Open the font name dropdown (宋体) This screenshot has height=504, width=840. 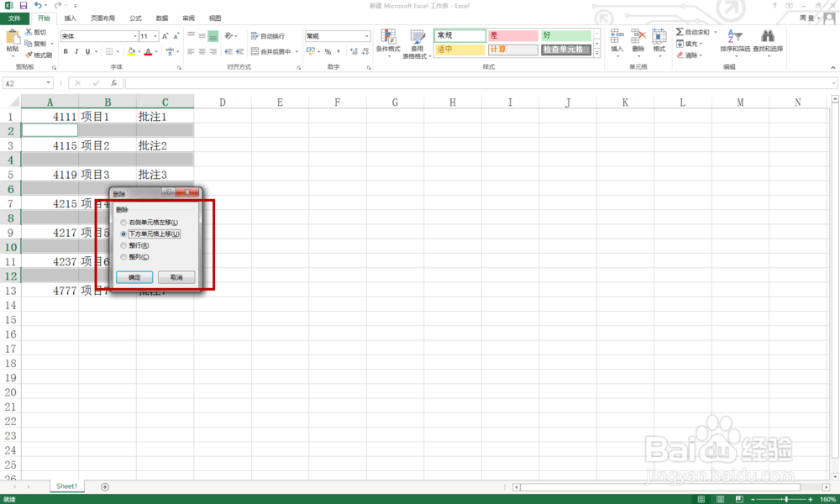click(x=135, y=36)
